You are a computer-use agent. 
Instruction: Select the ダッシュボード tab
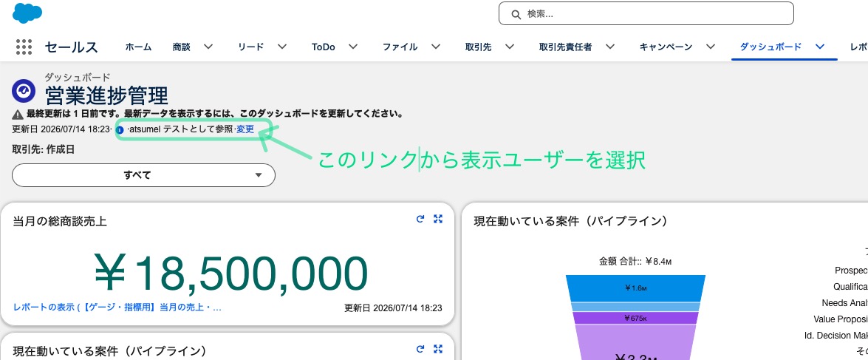[770, 47]
